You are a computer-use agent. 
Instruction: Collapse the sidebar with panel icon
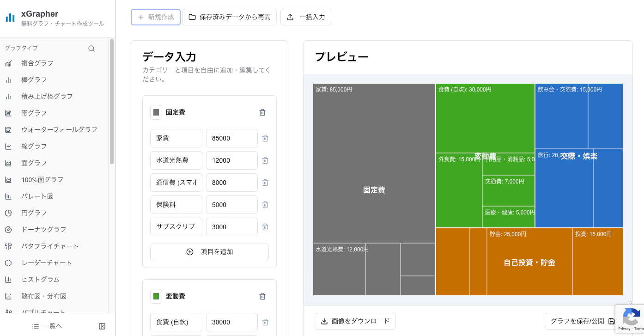102,326
